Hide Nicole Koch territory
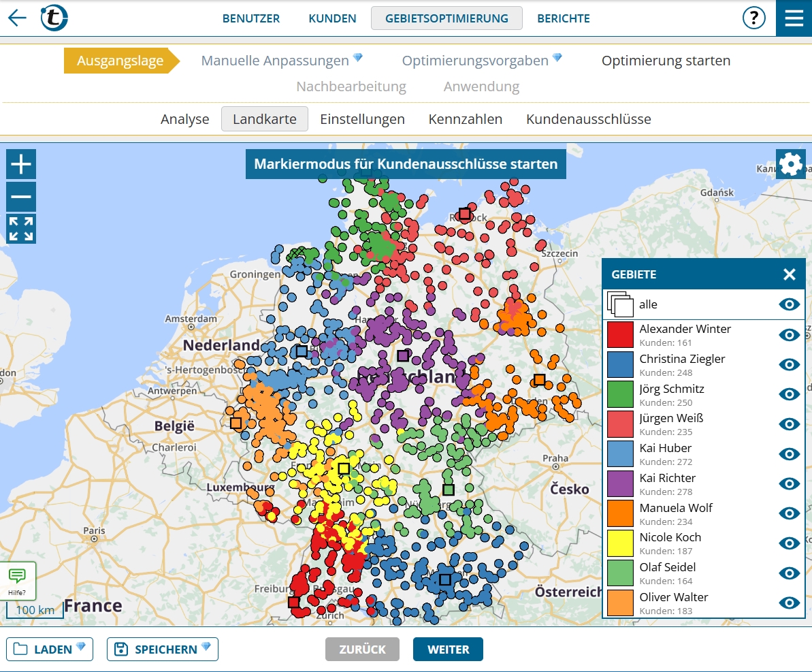The height and width of the screenshot is (672, 812). click(x=790, y=543)
